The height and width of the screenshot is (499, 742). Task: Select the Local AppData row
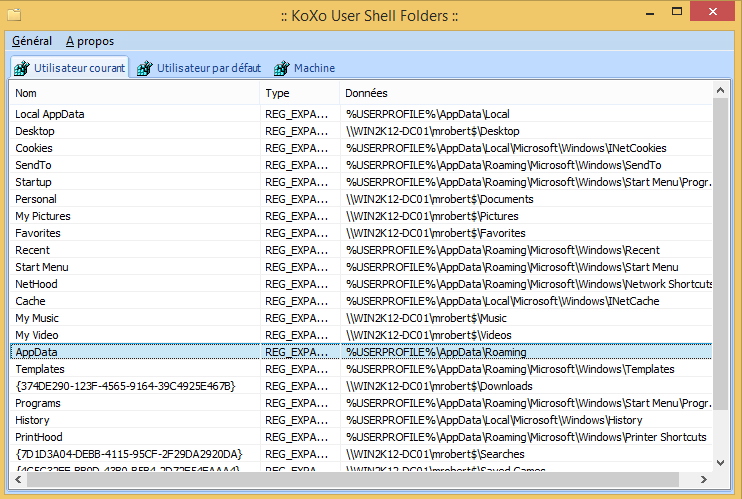361,114
